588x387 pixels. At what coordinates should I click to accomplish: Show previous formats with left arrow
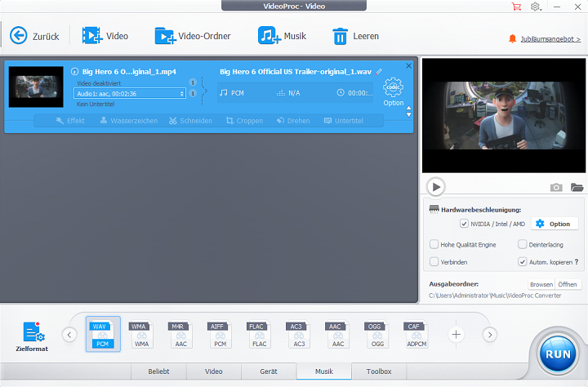pos(69,335)
